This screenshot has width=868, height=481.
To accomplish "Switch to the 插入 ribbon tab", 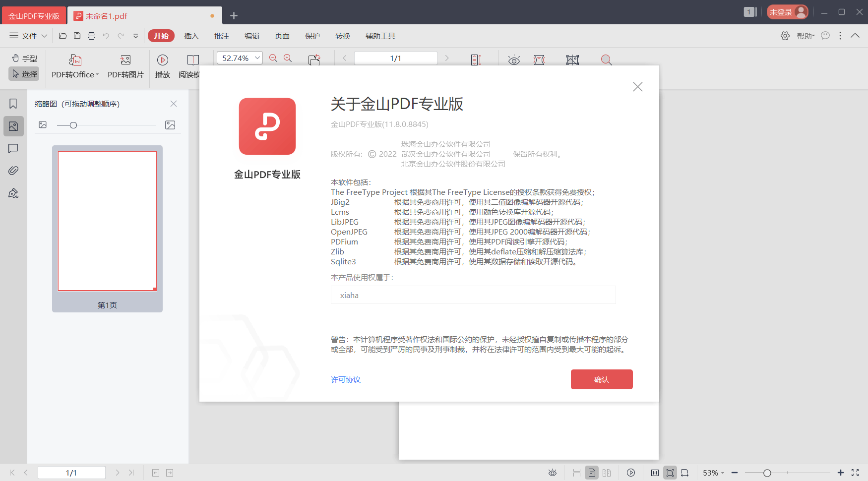I will tap(191, 36).
